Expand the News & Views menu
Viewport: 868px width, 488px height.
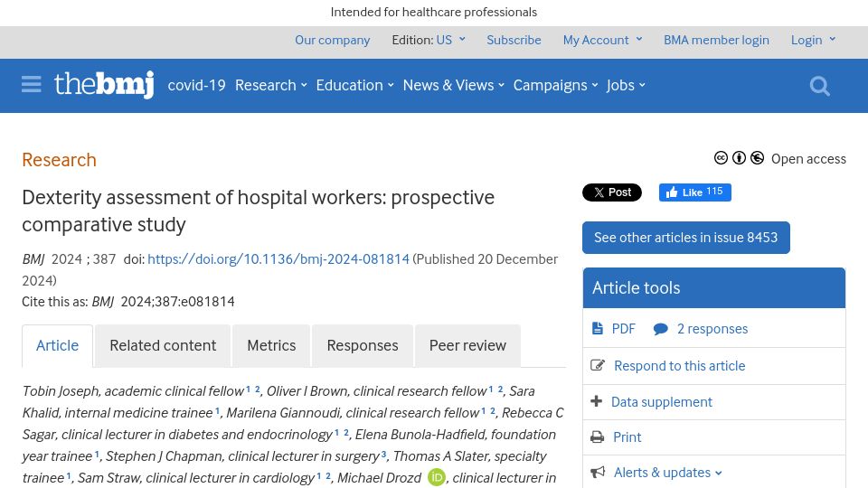453,85
